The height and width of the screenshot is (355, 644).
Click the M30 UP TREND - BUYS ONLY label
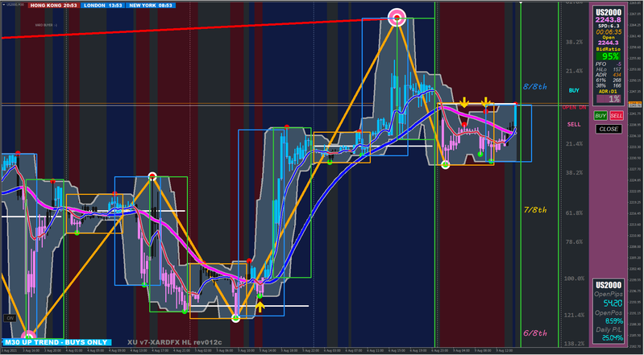pyautogui.click(x=56, y=342)
